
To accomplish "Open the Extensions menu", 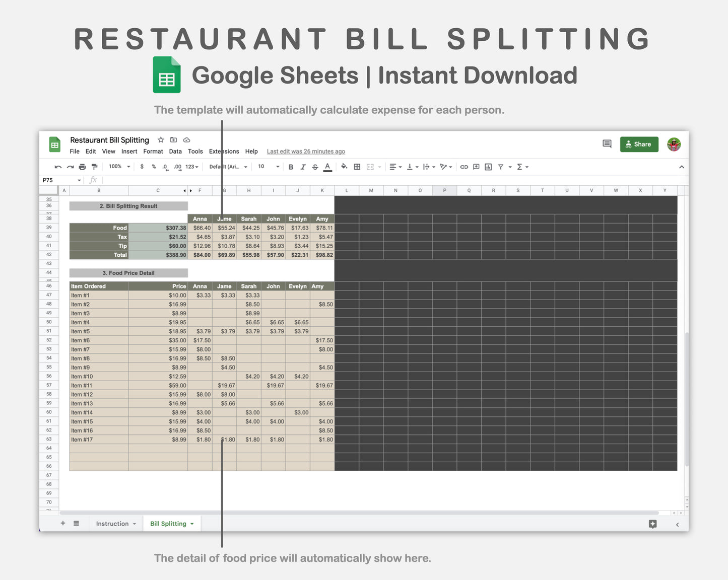I will click(x=224, y=151).
